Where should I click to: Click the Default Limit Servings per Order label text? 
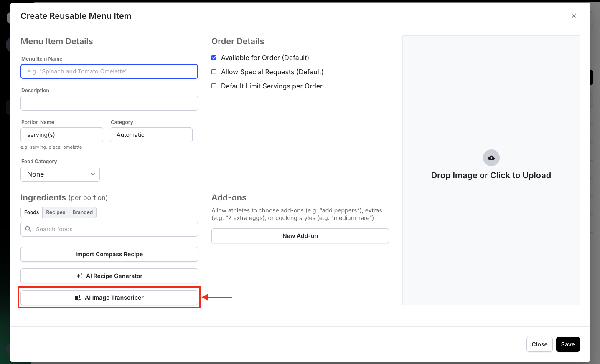point(272,86)
